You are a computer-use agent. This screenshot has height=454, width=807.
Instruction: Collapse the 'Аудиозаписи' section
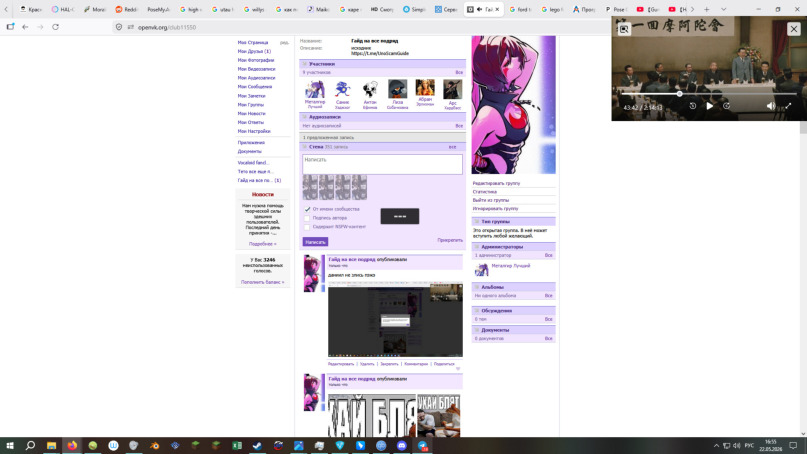304,117
